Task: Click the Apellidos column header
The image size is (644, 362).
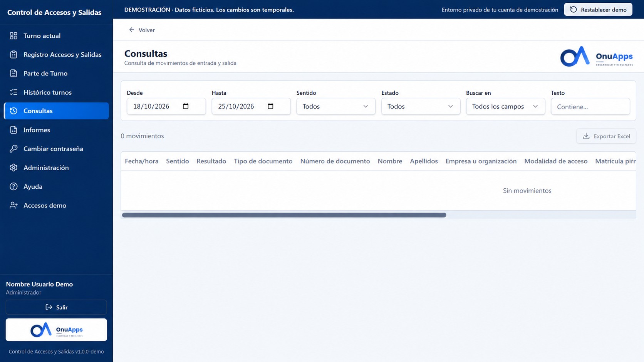Action: coord(424,161)
